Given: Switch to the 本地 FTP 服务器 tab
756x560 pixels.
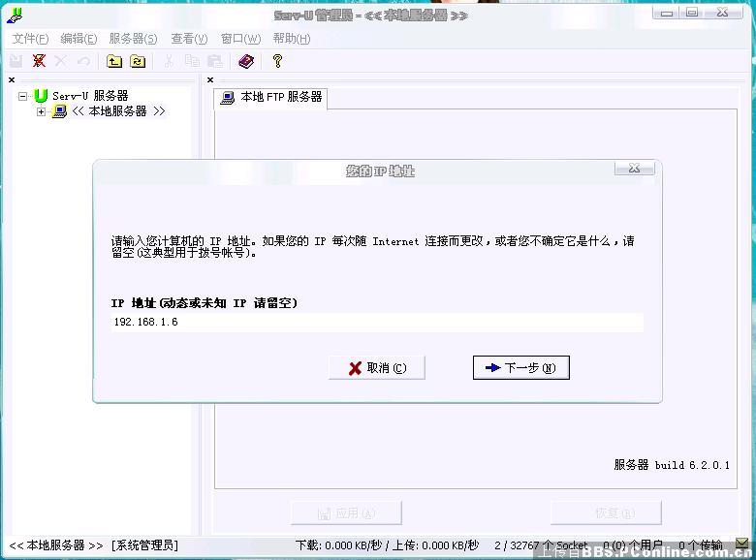Looking at the screenshot, I should (x=271, y=97).
